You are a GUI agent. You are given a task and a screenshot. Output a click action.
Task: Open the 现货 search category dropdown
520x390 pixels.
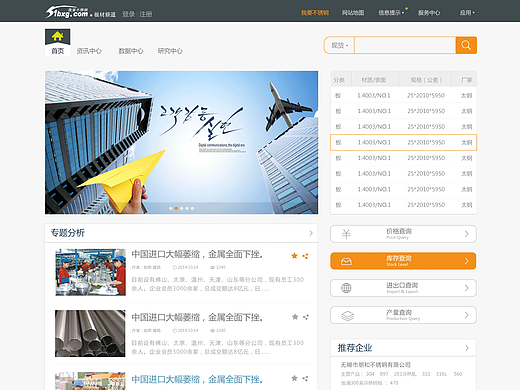(x=339, y=45)
